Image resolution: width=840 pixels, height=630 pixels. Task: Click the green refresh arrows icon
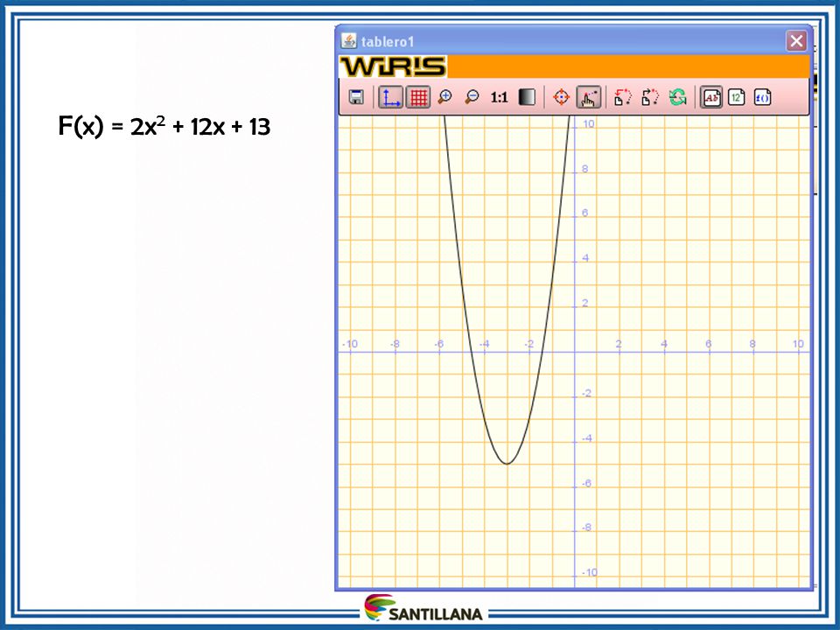pos(677,97)
